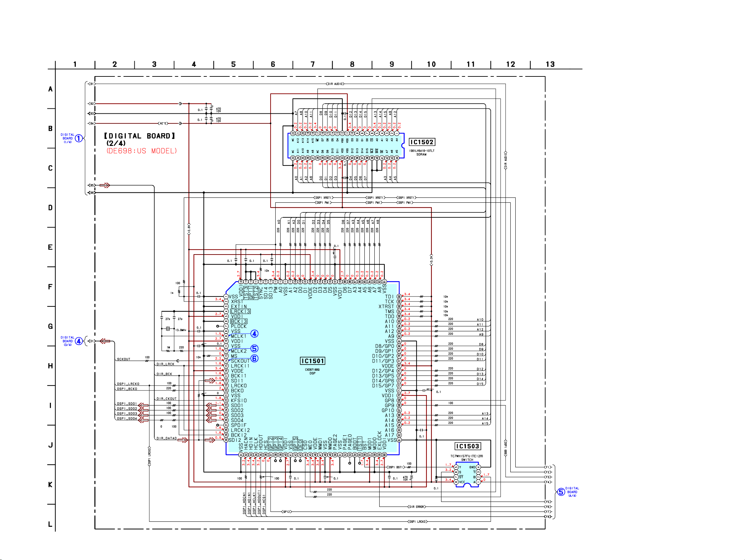Select the IC1502 SDRAM label
The height and width of the screenshot is (560, 745).
[x=422, y=142]
